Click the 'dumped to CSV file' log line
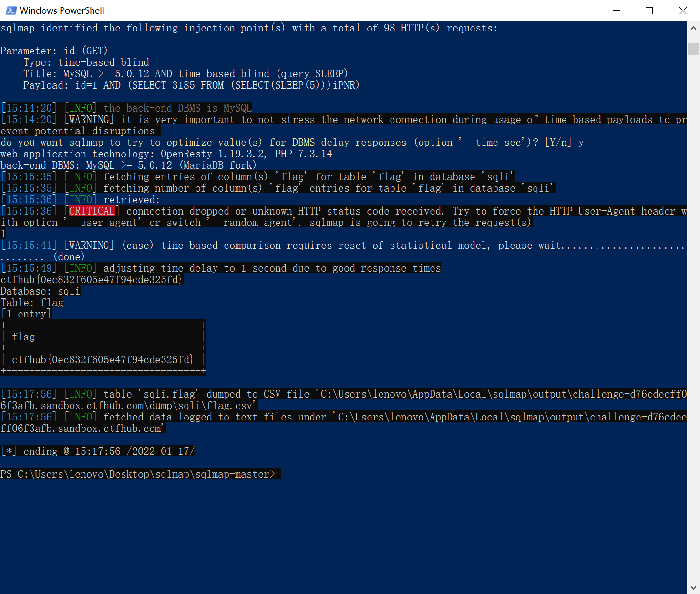This screenshot has height=594, width=700. coord(344,400)
